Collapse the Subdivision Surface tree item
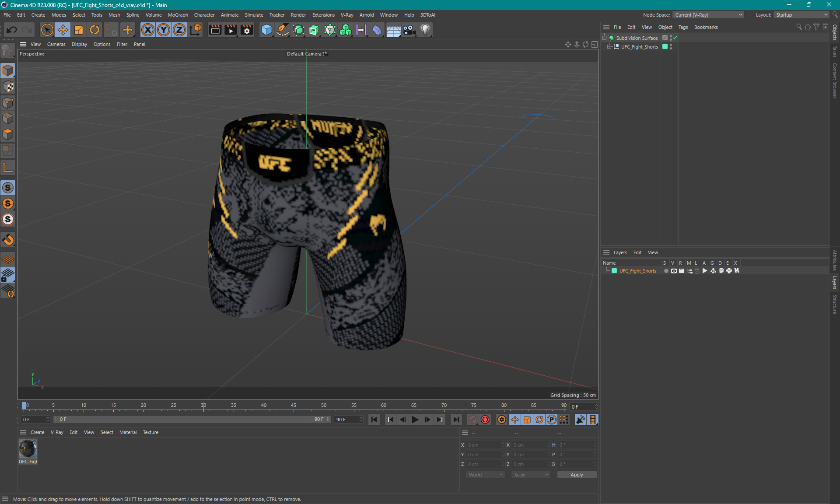This screenshot has height=504, width=840. pos(604,38)
